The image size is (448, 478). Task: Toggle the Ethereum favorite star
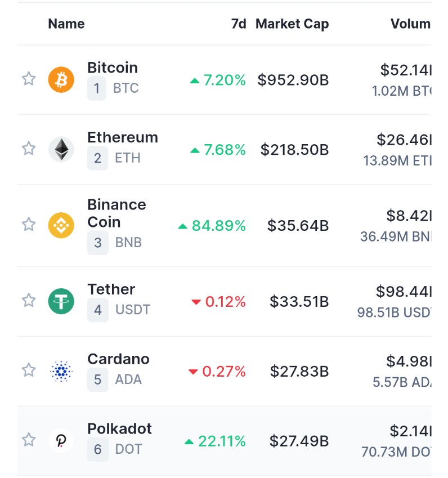[29, 149]
